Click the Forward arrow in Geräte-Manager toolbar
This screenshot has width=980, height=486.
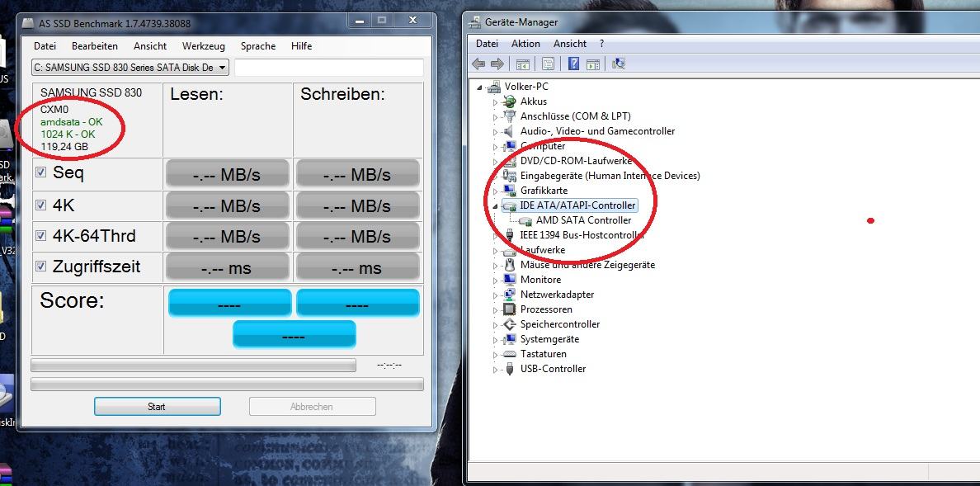(x=497, y=64)
